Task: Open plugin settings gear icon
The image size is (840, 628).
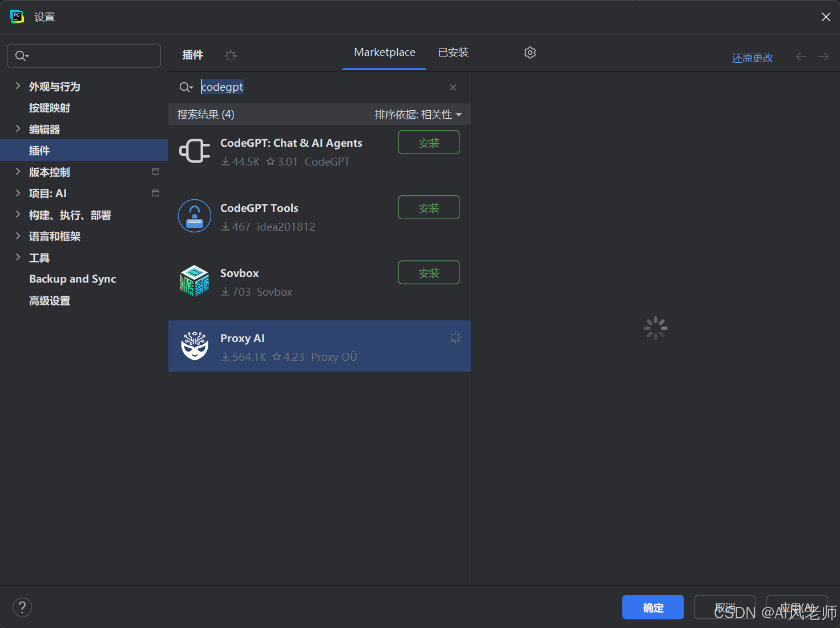Action: click(530, 53)
